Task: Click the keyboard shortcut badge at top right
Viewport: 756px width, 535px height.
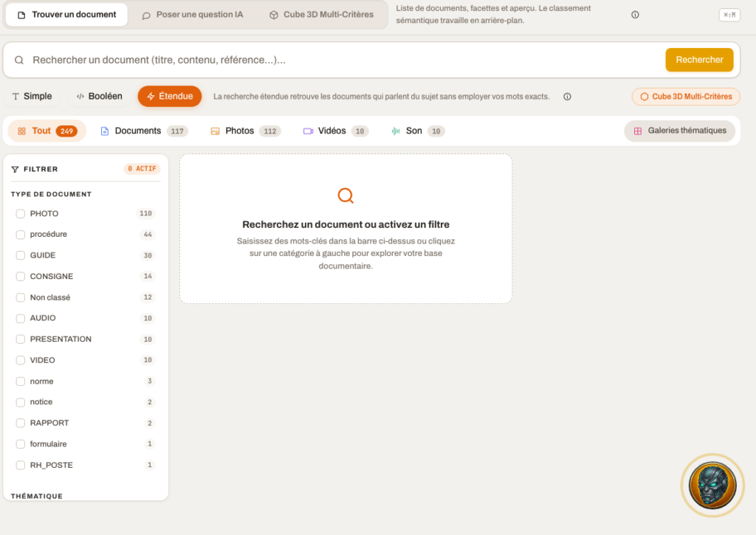Action: [x=729, y=15]
